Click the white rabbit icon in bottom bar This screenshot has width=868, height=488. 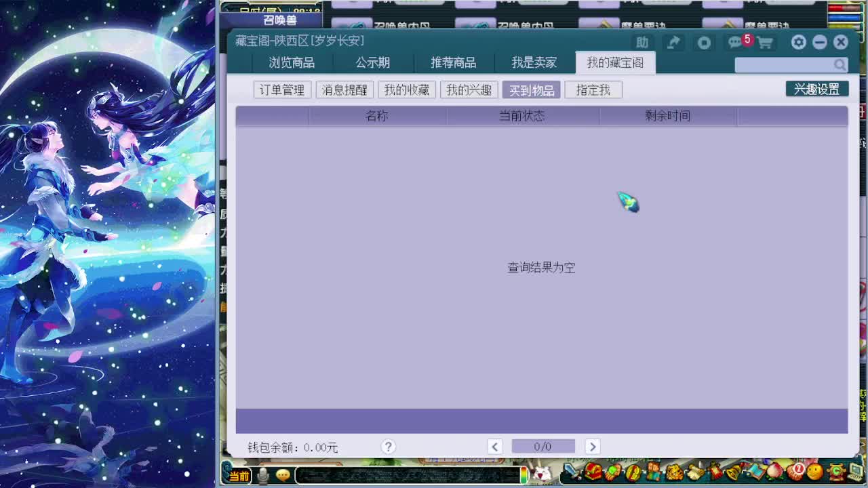click(x=541, y=473)
